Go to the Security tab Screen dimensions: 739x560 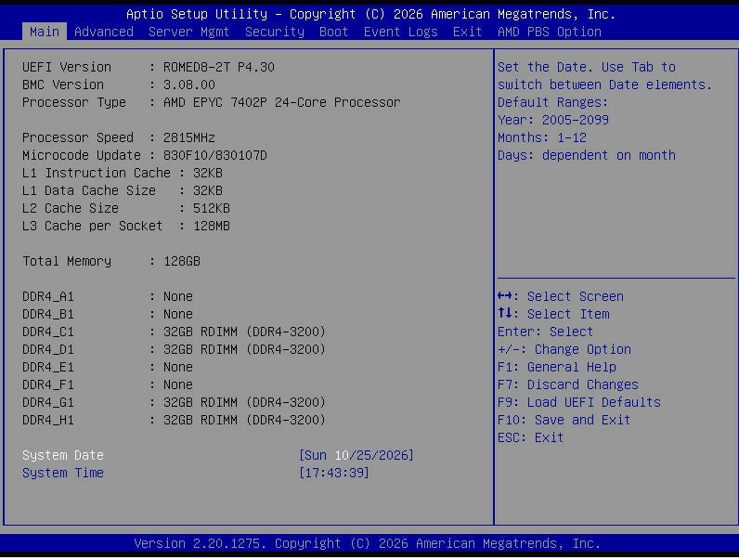pos(274,32)
